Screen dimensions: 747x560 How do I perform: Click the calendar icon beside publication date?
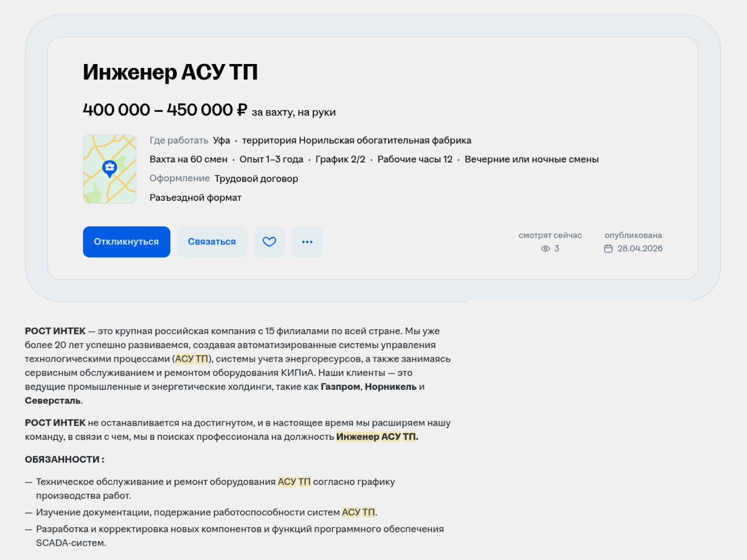tap(608, 249)
